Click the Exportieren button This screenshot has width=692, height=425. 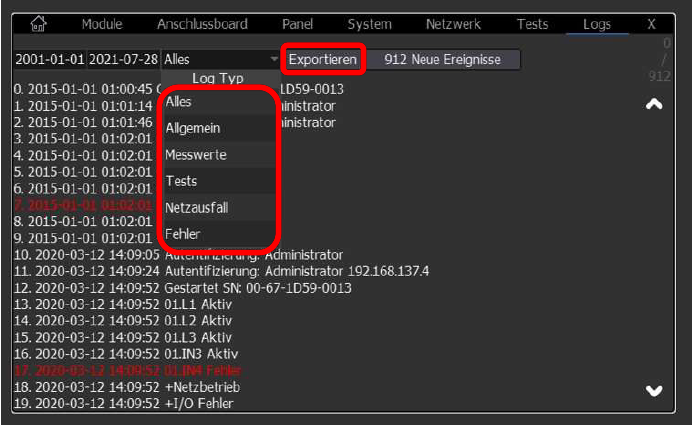322,60
